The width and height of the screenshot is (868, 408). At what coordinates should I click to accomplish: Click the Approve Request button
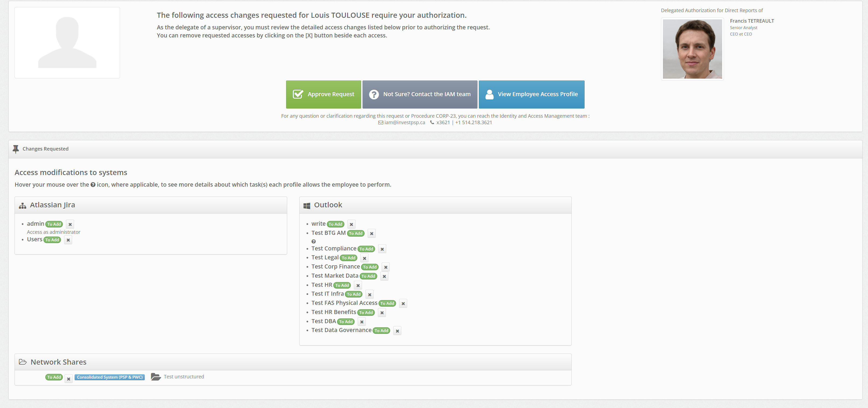click(x=323, y=95)
